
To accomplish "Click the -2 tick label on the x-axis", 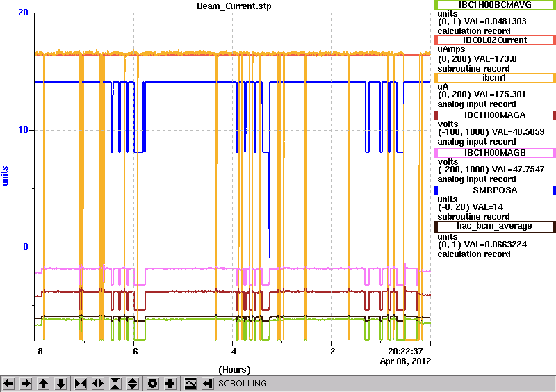I will coord(331,352).
